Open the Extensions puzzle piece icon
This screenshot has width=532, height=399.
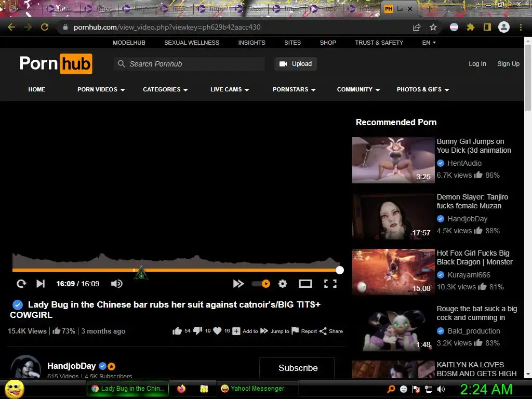[471, 27]
